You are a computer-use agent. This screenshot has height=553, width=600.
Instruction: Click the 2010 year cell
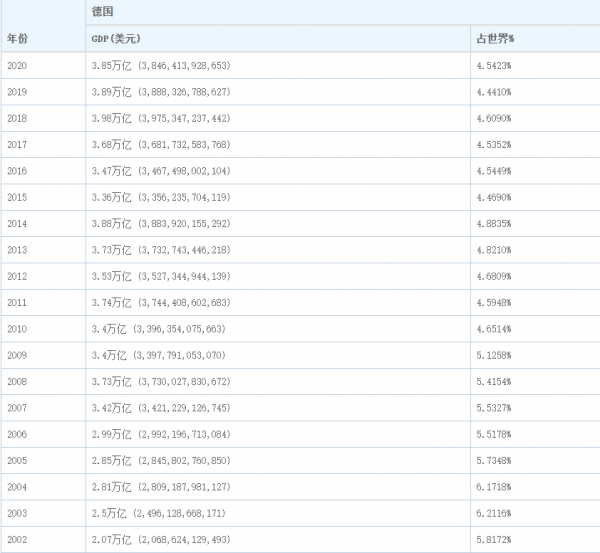(17, 329)
